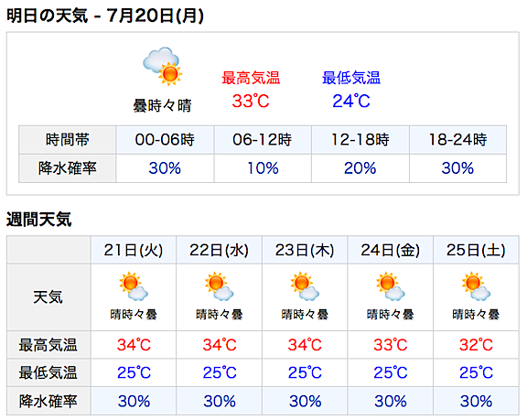Click the weather icon for 23日(木)
The width and height of the screenshot is (527, 420).
point(305,286)
